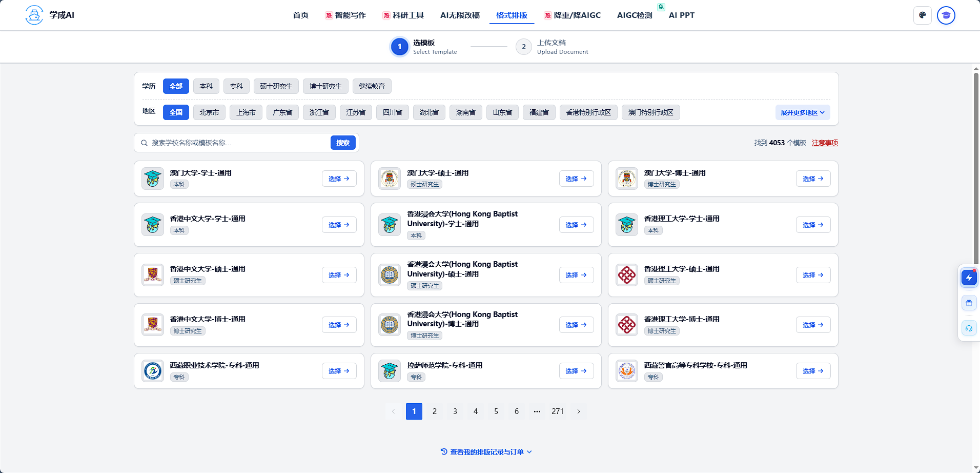Click the 澳门大学-硕士-通用 school logo

click(390, 179)
